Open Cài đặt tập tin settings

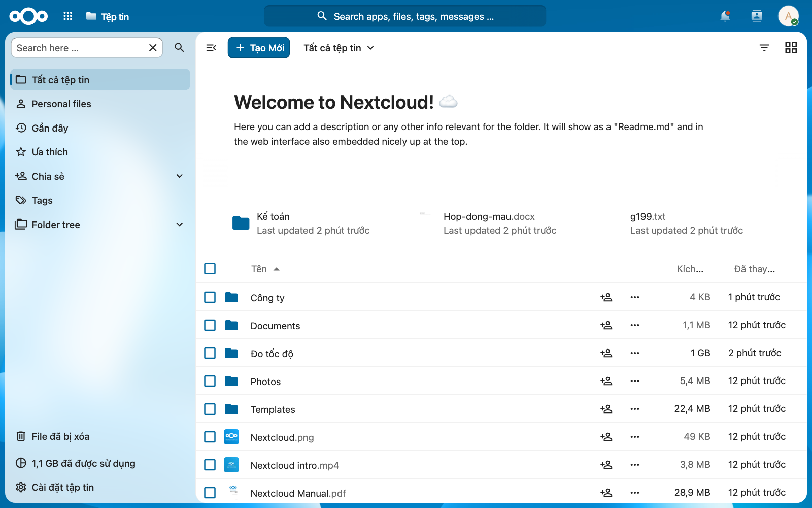[x=100, y=487]
